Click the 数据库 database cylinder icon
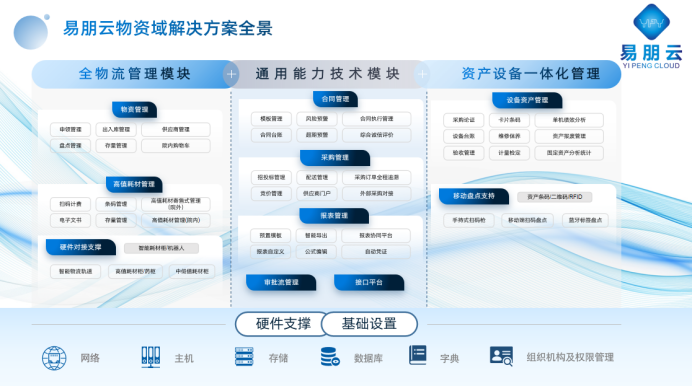The image size is (692, 387). [330, 357]
